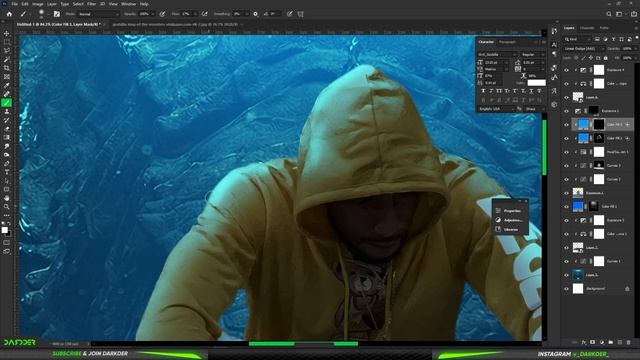Open the brush Mode dropdown
The image size is (640, 360).
(98, 14)
